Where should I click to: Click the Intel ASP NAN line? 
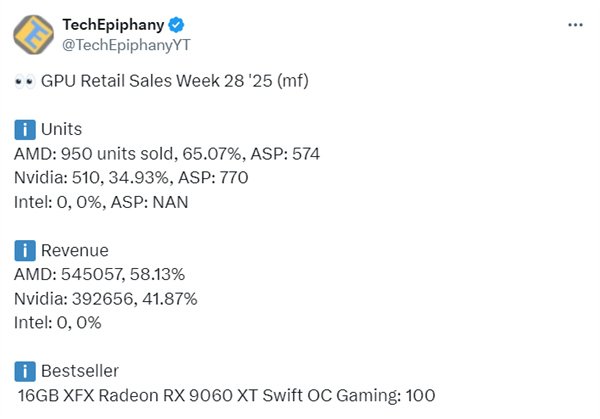pos(101,201)
